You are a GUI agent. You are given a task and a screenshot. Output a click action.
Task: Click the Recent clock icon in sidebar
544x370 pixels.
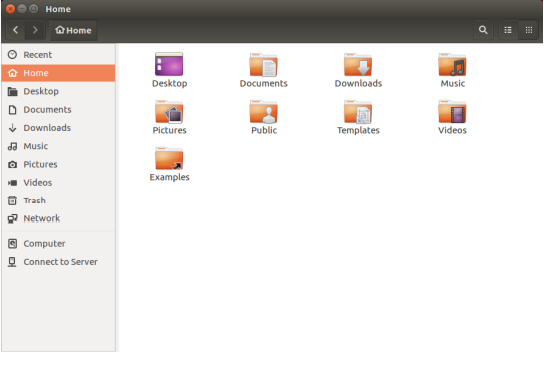(12, 54)
